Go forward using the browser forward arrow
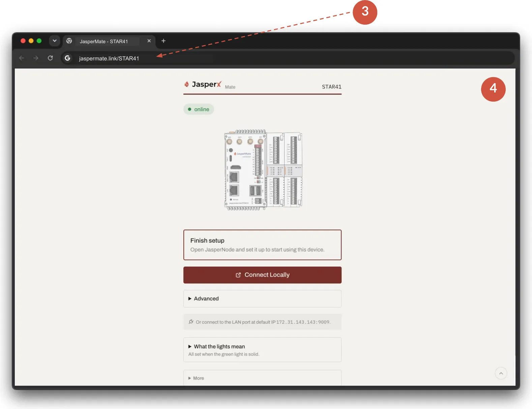 click(x=36, y=58)
